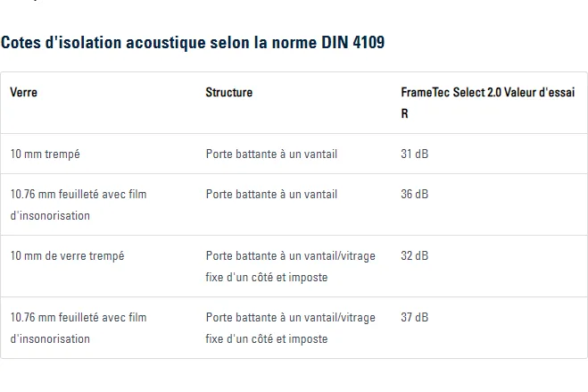Select the '10 mm trempé' cell
This screenshot has width=588, height=392.
(x=45, y=154)
